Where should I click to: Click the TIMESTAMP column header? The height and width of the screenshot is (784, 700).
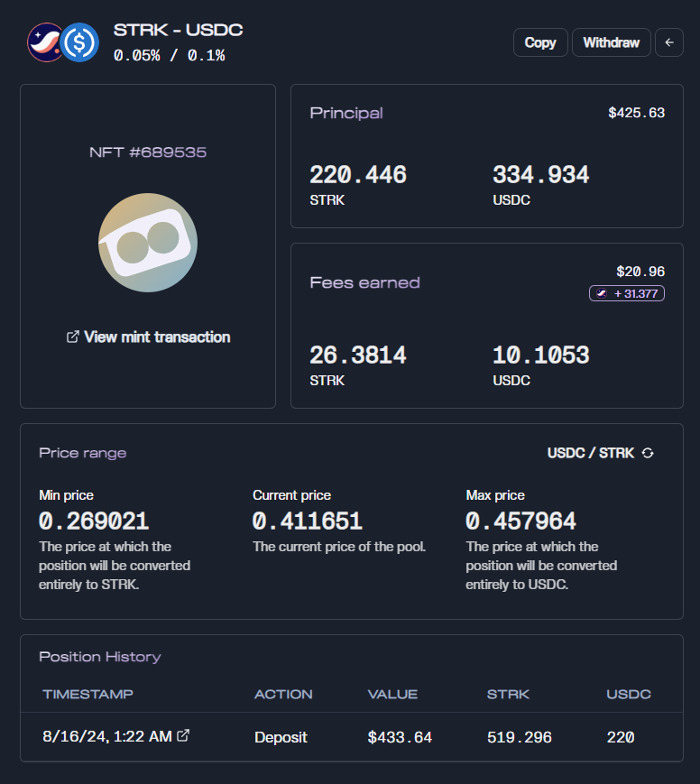(87, 694)
